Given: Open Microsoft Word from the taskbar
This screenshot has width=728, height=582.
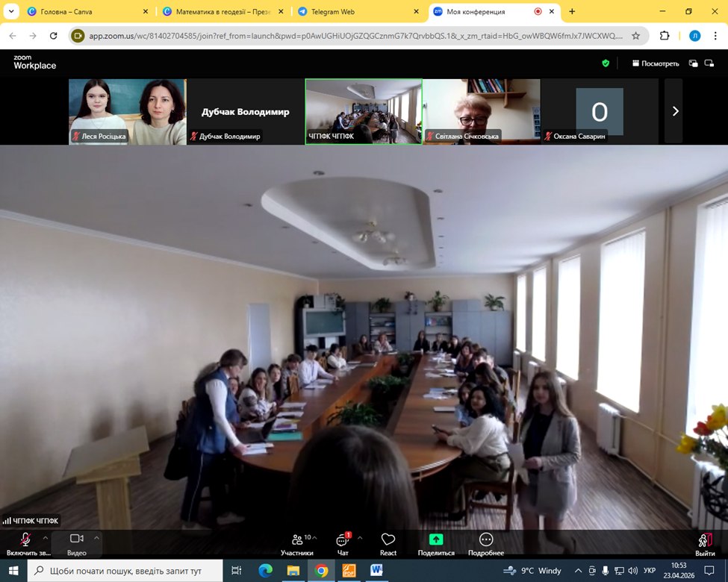Looking at the screenshot, I should pos(376,571).
